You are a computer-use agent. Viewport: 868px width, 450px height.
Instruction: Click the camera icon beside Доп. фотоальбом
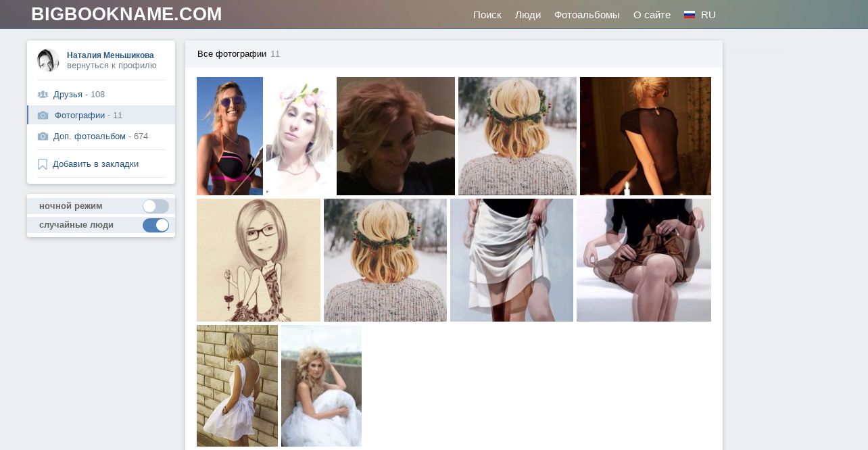[x=43, y=136]
